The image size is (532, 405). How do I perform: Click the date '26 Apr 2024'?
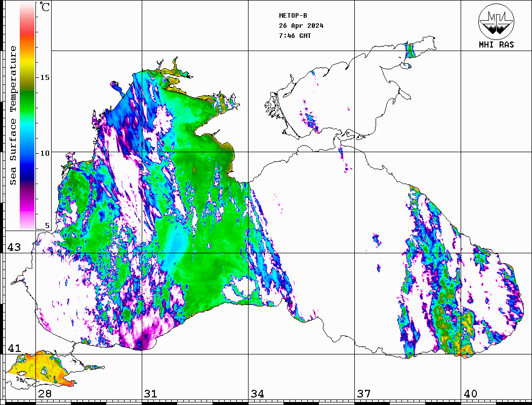[x=301, y=26]
